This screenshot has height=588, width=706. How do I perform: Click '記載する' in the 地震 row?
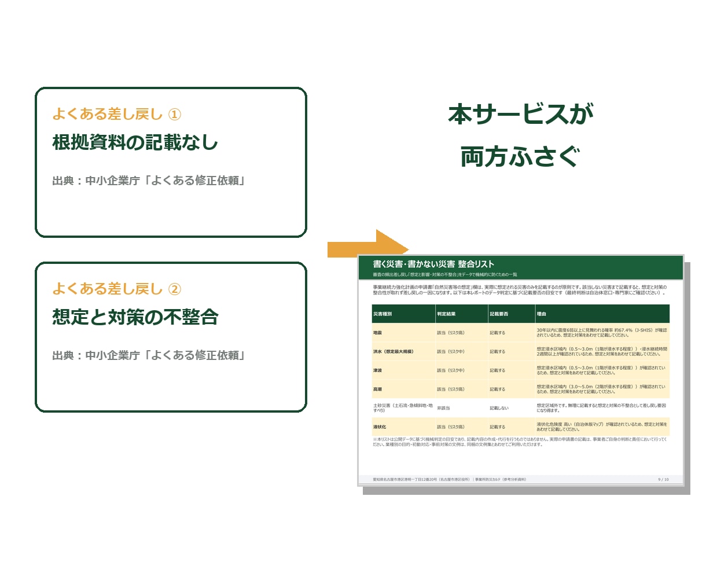pos(498,333)
